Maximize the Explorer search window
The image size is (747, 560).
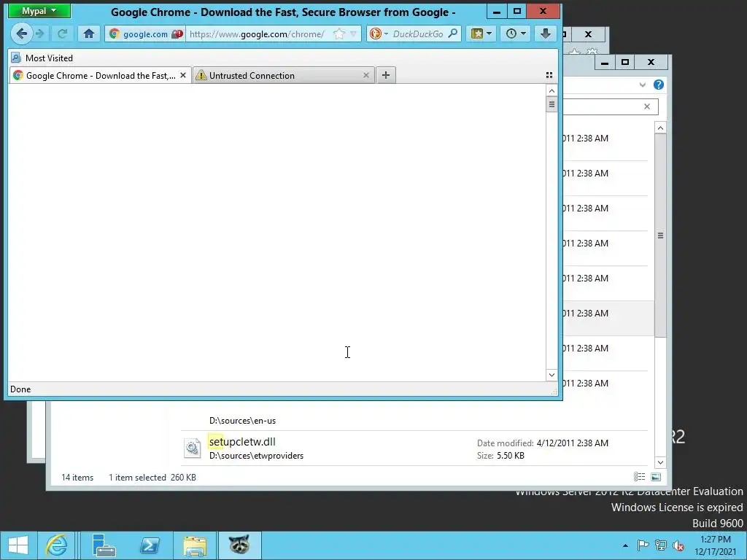pos(625,63)
